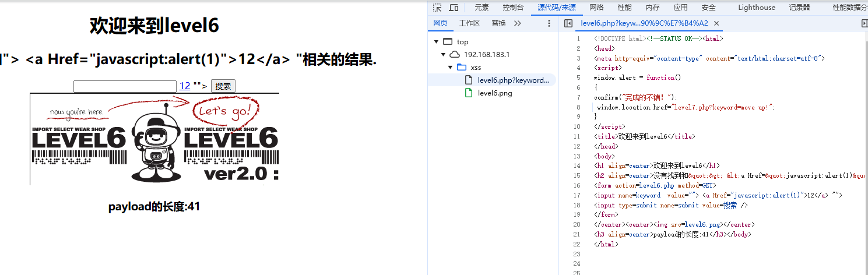The height and width of the screenshot is (275, 868).
Task: Click the <!DOCTYPE html> first code line
Action: 658,38
